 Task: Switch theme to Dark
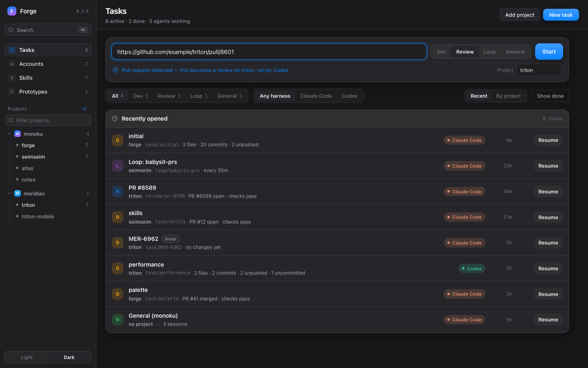69,357
